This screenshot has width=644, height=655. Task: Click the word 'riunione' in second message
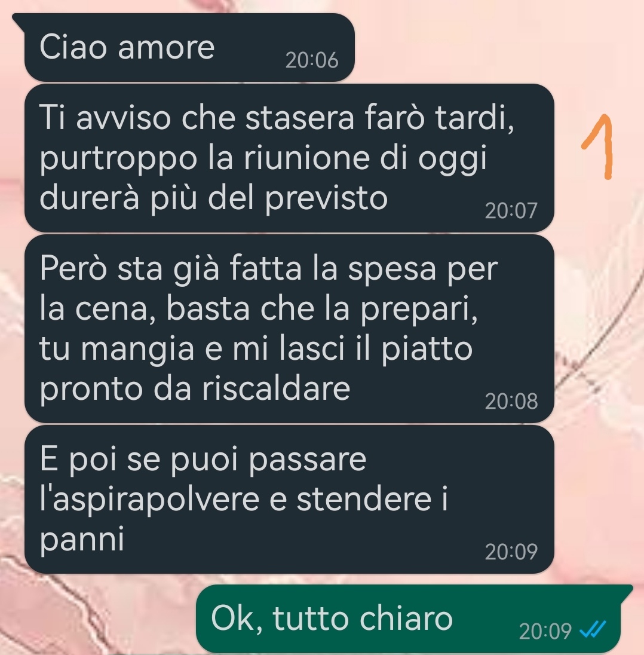(307, 158)
